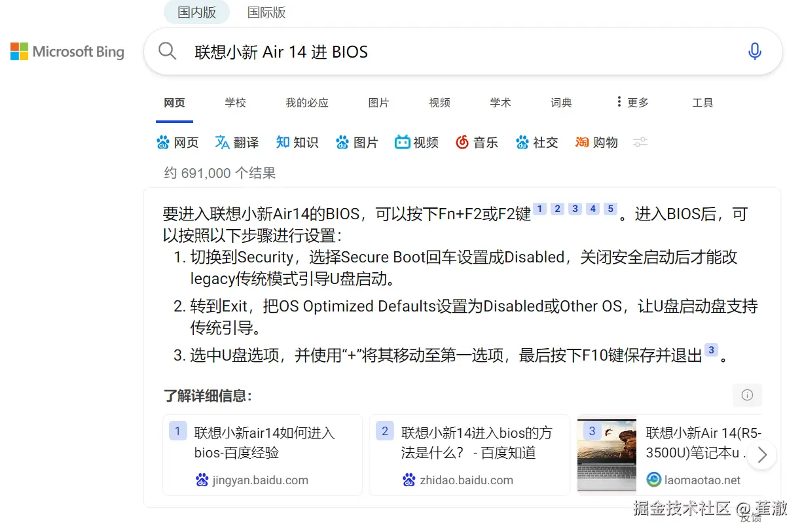This screenshot has width=802, height=532.
Task: Open the 购物 (shopping) vertical
Action: coord(596,142)
